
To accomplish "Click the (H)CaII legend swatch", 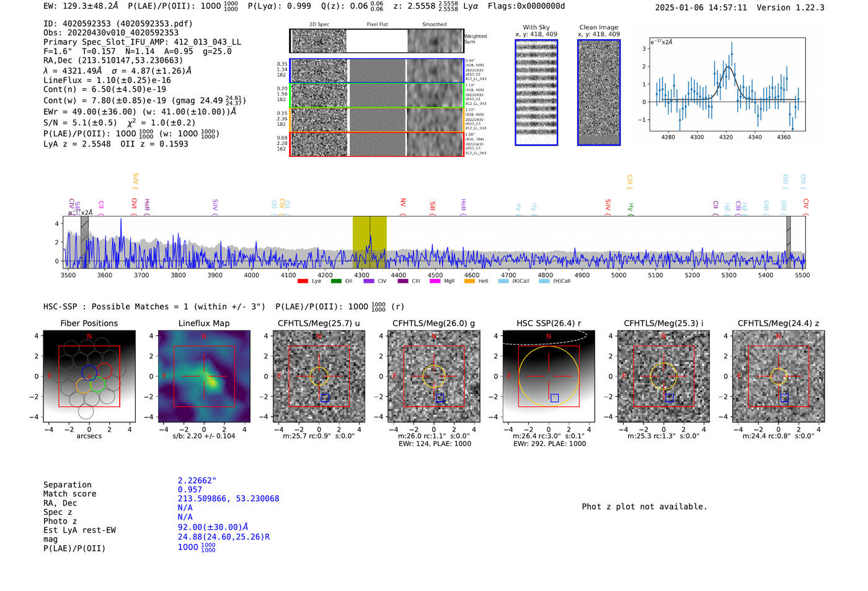I will (x=544, y=281).
